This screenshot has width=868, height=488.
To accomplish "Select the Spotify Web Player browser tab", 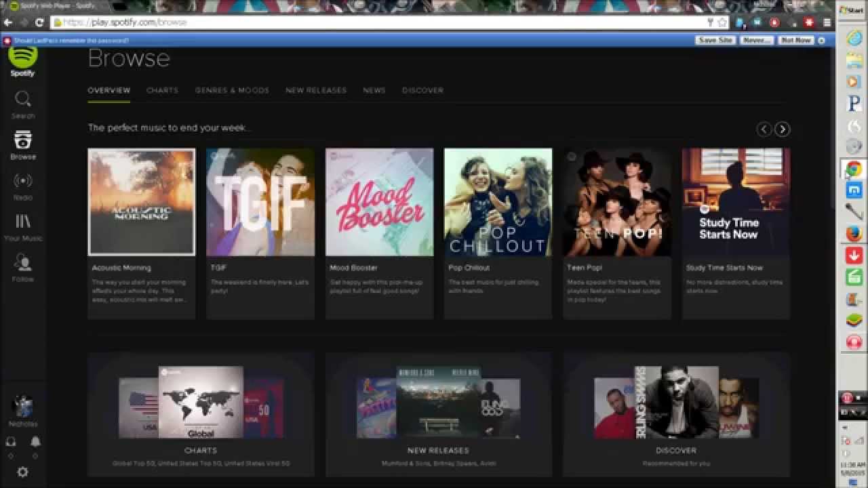I will (x=56, y=6).
